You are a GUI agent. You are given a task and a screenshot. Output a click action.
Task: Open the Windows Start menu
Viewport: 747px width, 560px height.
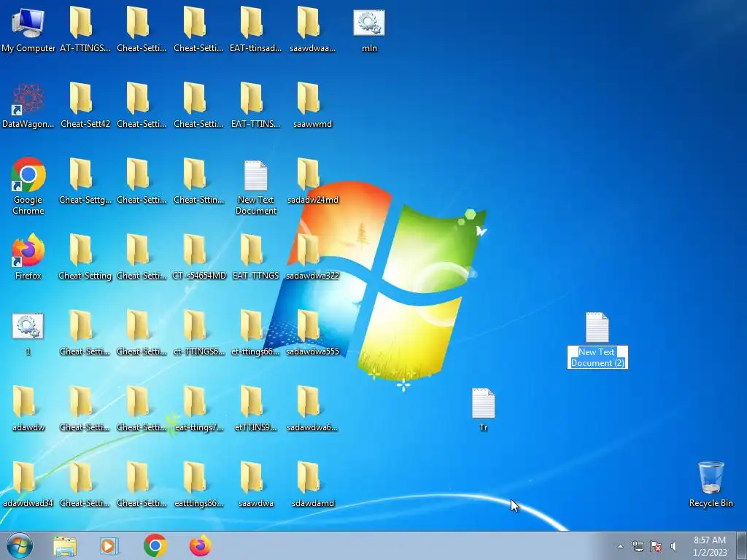point(20,545)
